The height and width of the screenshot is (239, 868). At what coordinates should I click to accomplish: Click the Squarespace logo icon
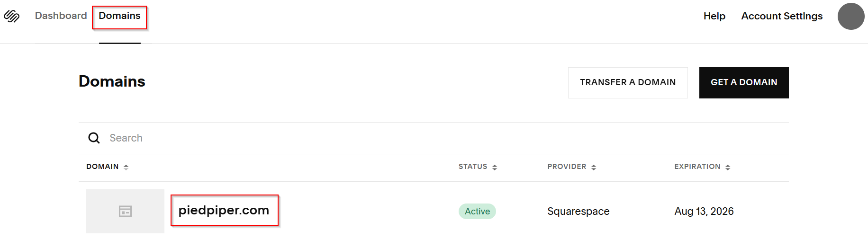[12, 16]
